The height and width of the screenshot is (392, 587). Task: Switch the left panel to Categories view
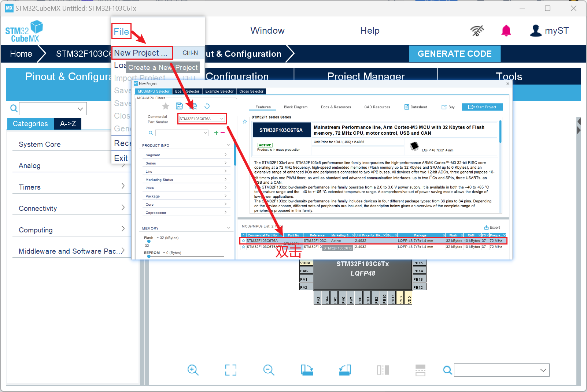pyautogui.click(x=30, y=124)
